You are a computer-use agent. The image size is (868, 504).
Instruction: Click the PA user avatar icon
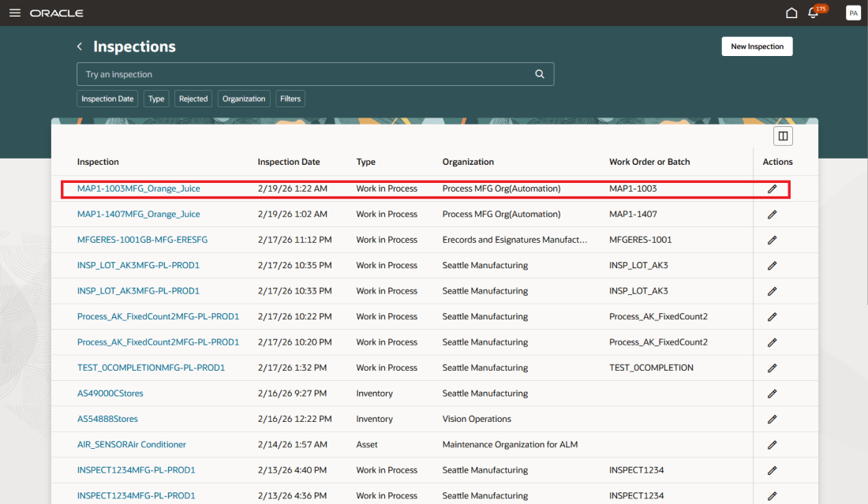coord(853,13)
